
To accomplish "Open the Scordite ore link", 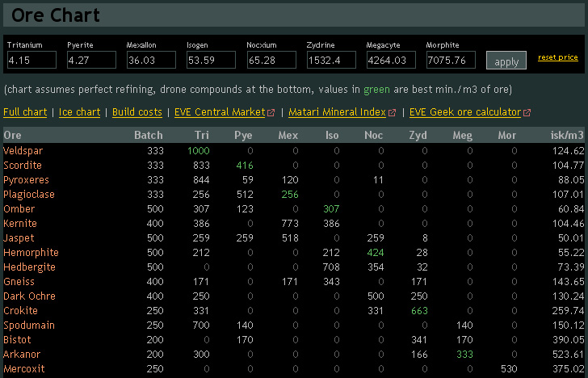I will (23, 166).
